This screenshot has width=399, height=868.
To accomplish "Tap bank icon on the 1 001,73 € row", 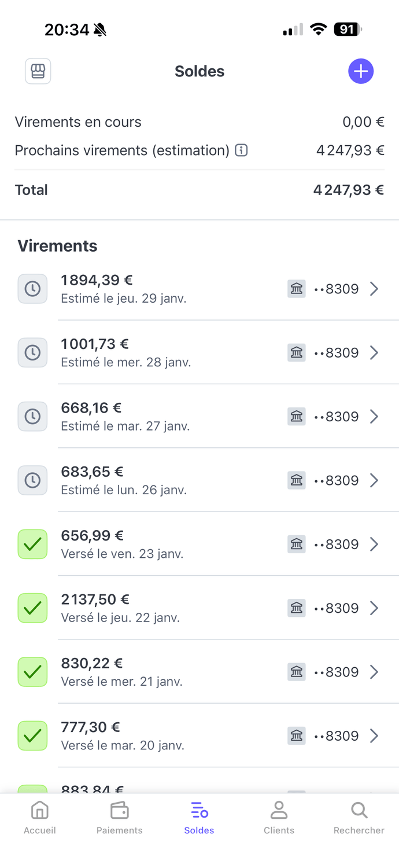I will pos(297,353).
